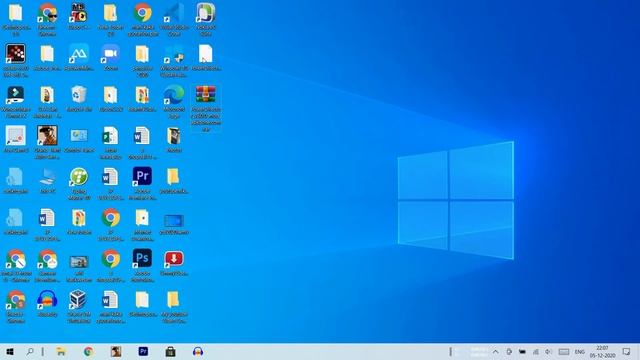Launch Premiere Pro from the taskbar
Screen dimensions: 640x360
pos(143,351)
